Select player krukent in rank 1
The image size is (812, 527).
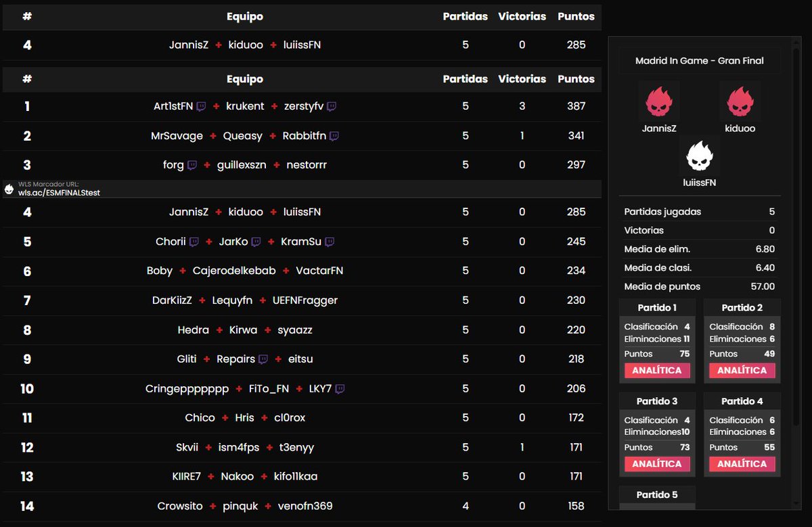[245, 106]
